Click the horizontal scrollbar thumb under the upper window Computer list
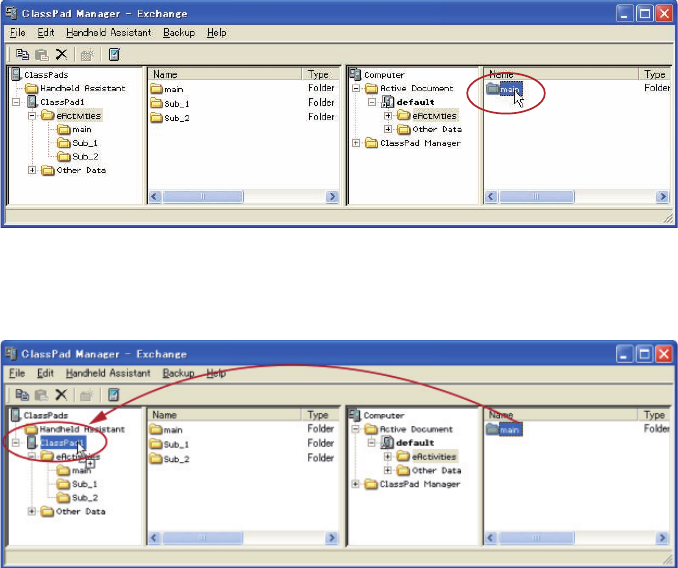This screenshot has height=568, width=678. [537, 197]
